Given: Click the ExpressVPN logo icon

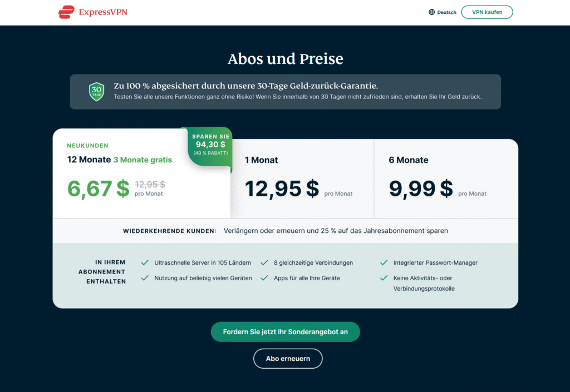Looking at the screenshot, I should click(x=66, y=12).
